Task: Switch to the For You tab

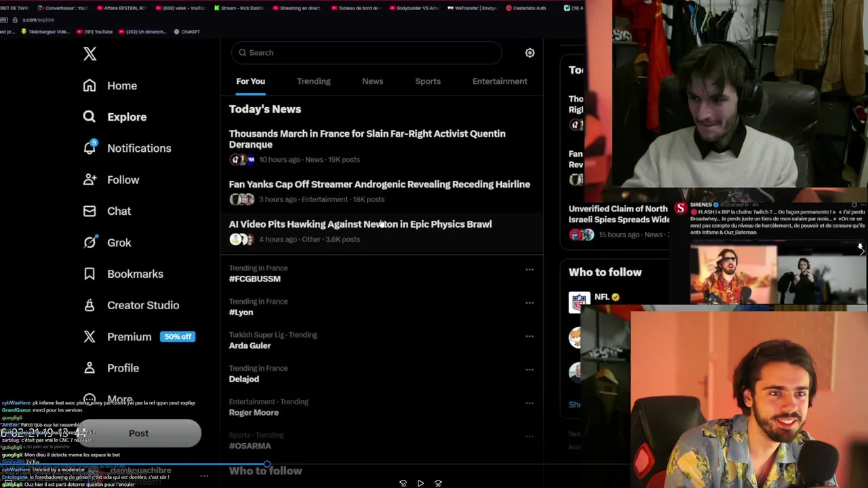Action: pos(251,81)
